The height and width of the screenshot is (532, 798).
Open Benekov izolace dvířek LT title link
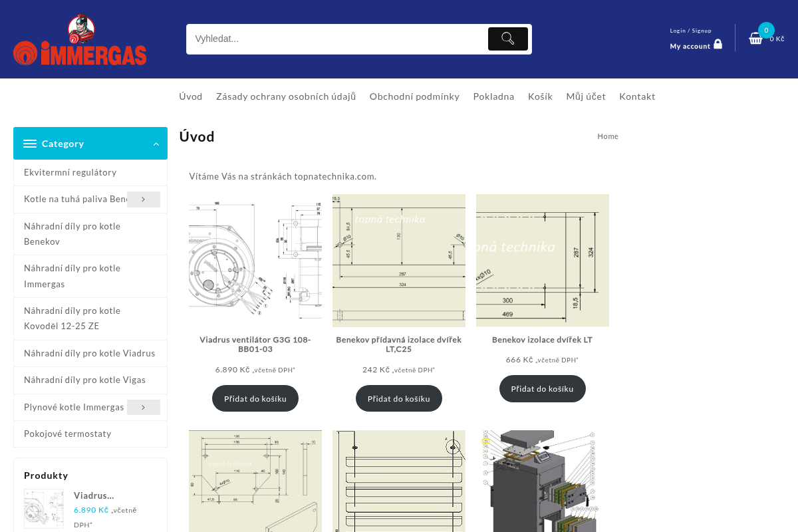point(543,340)
